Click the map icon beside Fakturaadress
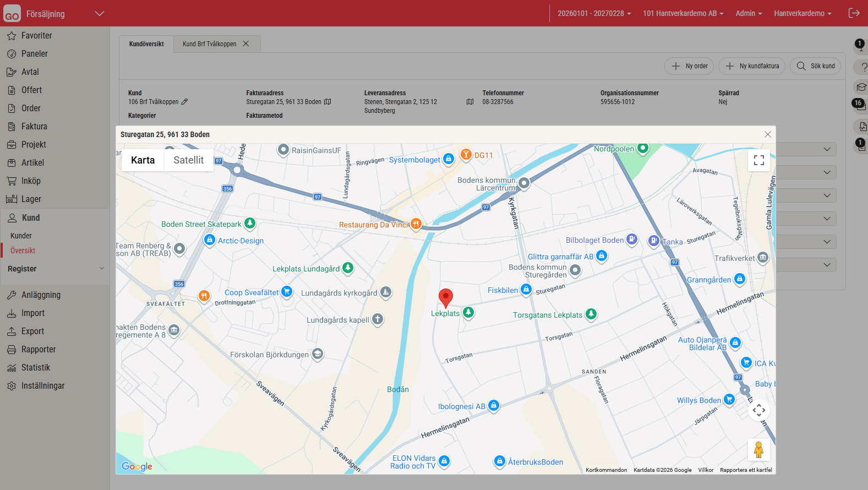The width and height of the screenshot is (868, 490). click(x=327, y=102)
